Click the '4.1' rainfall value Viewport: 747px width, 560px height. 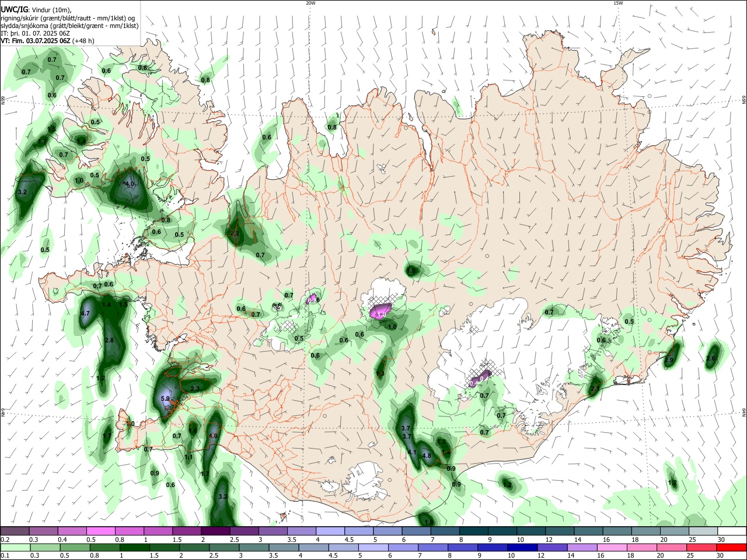click(411, 453)
